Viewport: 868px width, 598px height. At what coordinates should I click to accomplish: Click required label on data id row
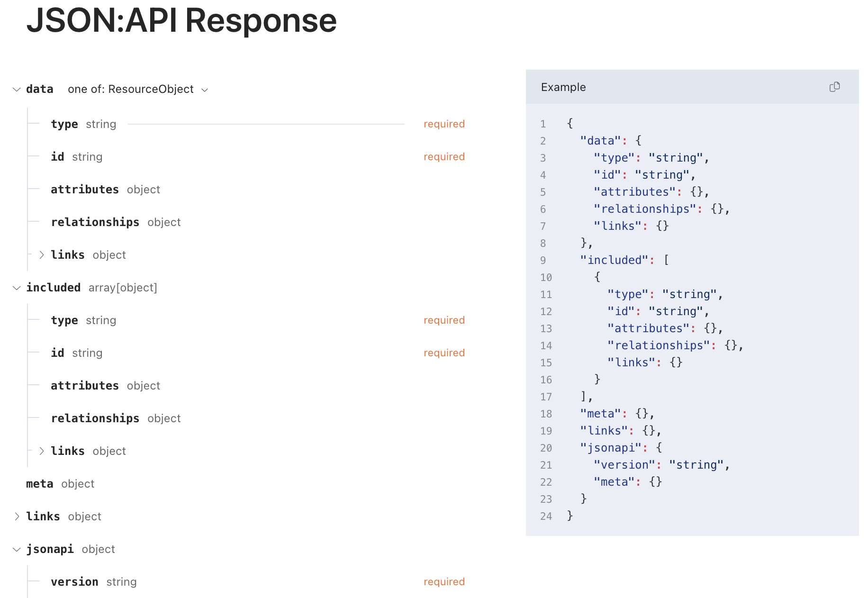click(444, 157)
